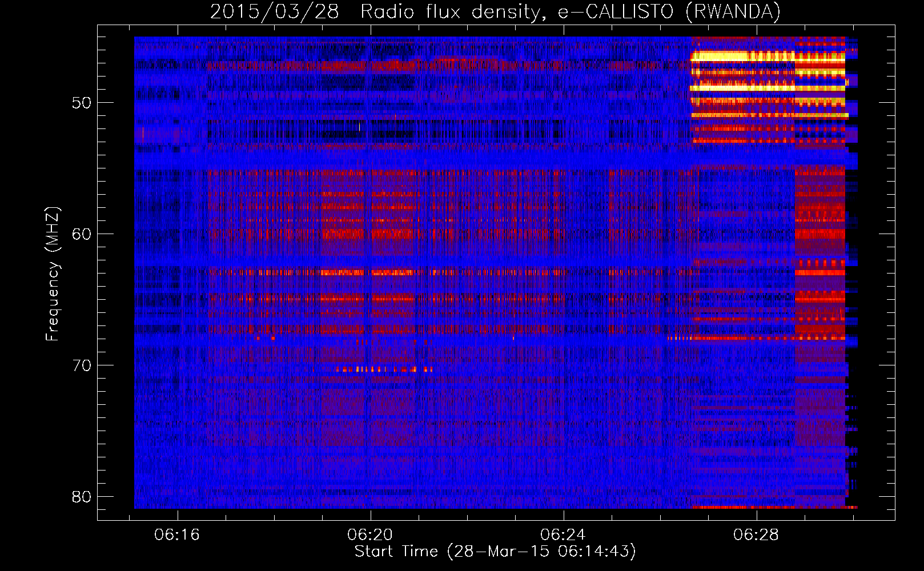Click the 'Start Time (28-Mar-15 06:14:43)' x-axis label
Viewport: 924px width, 571px height.
click(495, 552)
